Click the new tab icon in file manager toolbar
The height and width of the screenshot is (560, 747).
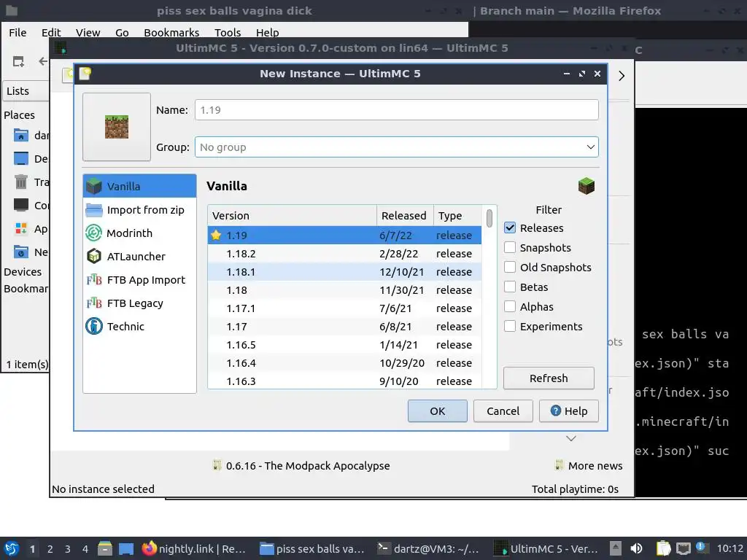(x=18, y=61)
